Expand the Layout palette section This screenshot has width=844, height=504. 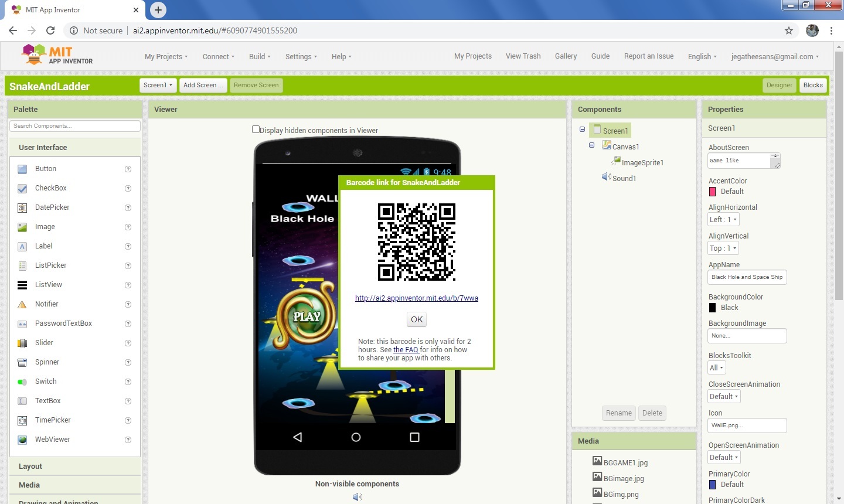click(75, 466)
